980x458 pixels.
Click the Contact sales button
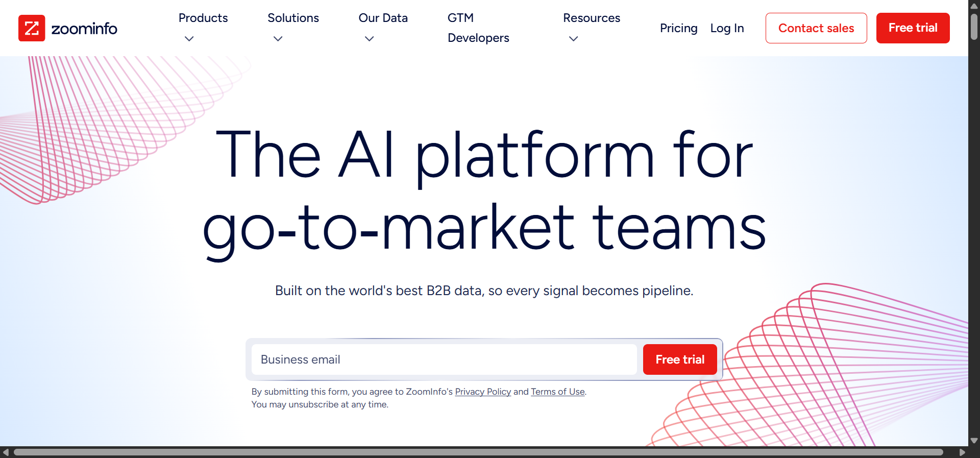(x=816, y=28)
